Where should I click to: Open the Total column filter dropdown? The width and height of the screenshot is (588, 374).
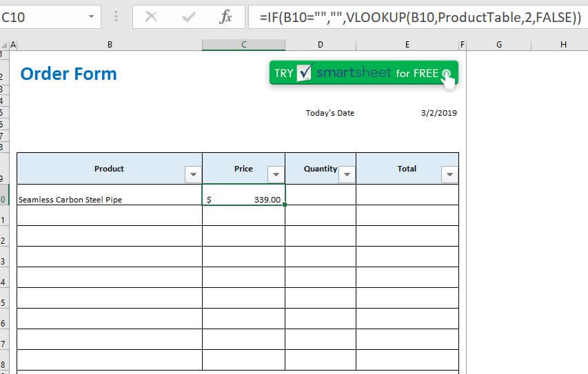449,175
